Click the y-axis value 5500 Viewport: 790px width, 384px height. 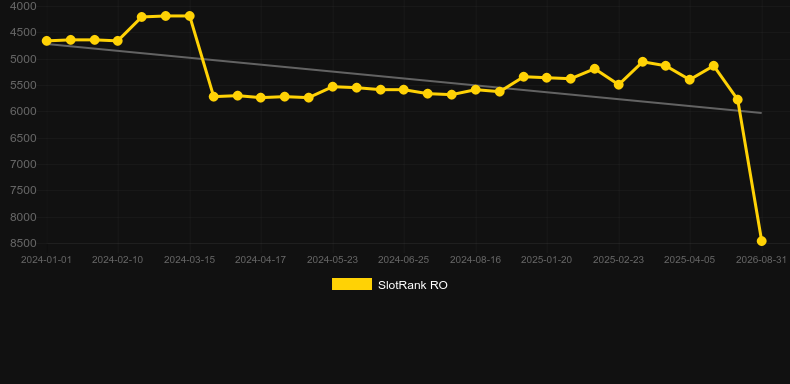click(23, 85)
